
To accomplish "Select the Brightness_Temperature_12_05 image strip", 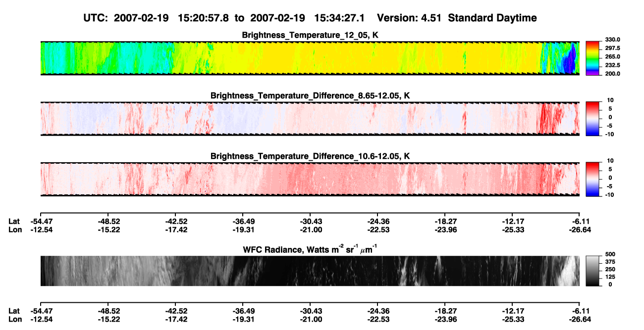I will [310, 58].
